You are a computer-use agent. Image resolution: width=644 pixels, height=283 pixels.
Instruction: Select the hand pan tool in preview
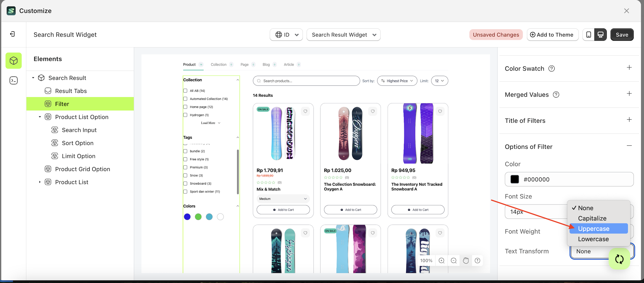coord(465,260)
